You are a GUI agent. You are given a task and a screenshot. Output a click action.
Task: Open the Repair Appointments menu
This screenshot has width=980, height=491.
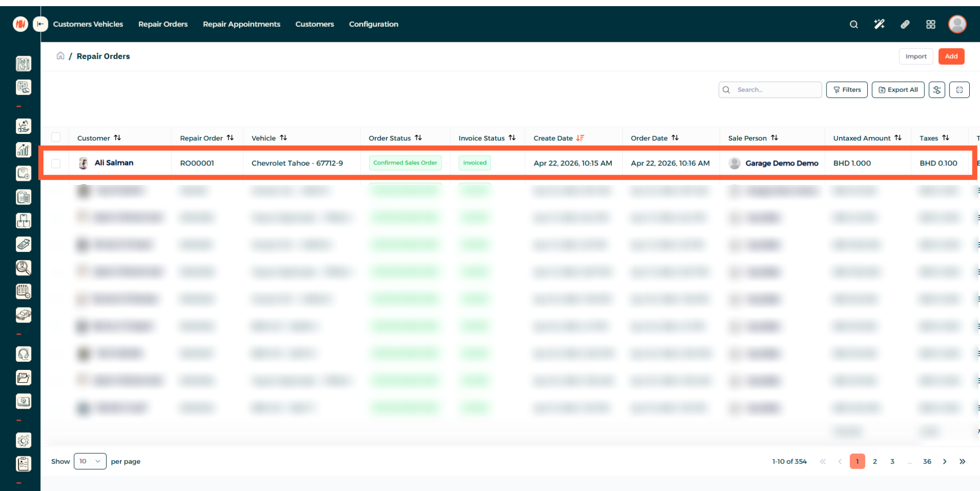tap(241, 24)
